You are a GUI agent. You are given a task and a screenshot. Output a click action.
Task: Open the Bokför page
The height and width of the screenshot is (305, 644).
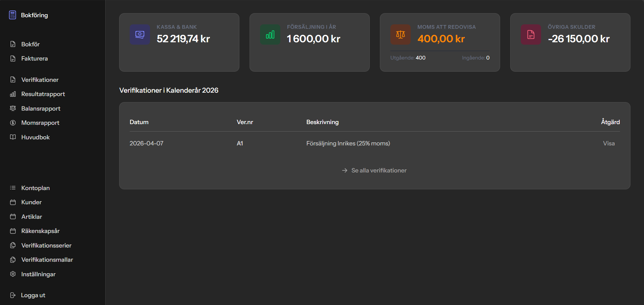[x=30, y=44]
